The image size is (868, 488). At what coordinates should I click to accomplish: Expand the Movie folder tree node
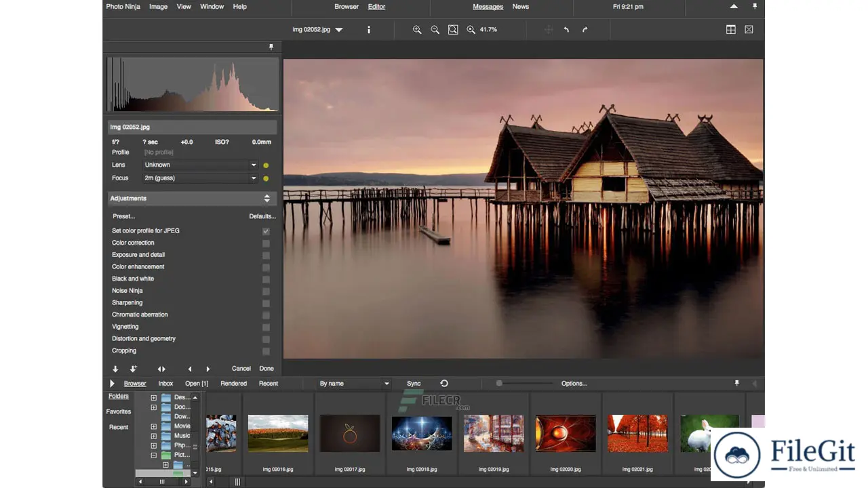153,426
